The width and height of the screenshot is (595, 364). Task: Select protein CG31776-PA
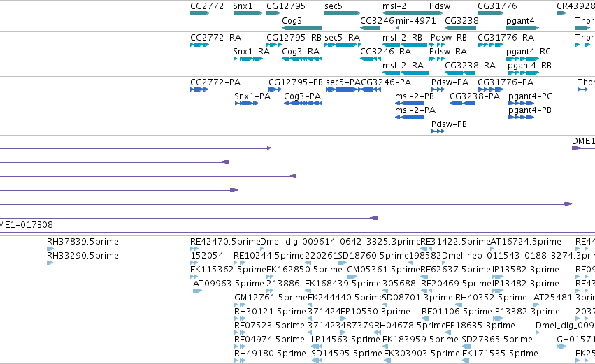click(x=490, y=89)
